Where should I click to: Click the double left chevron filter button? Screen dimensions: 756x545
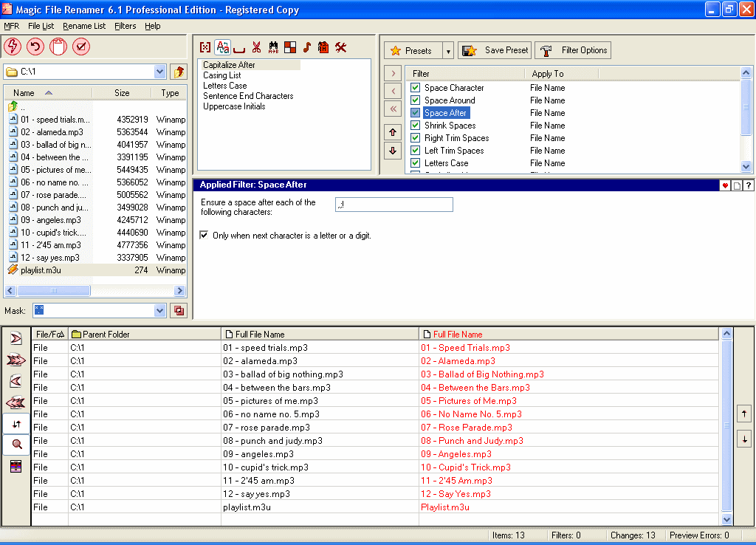[393, 109]
